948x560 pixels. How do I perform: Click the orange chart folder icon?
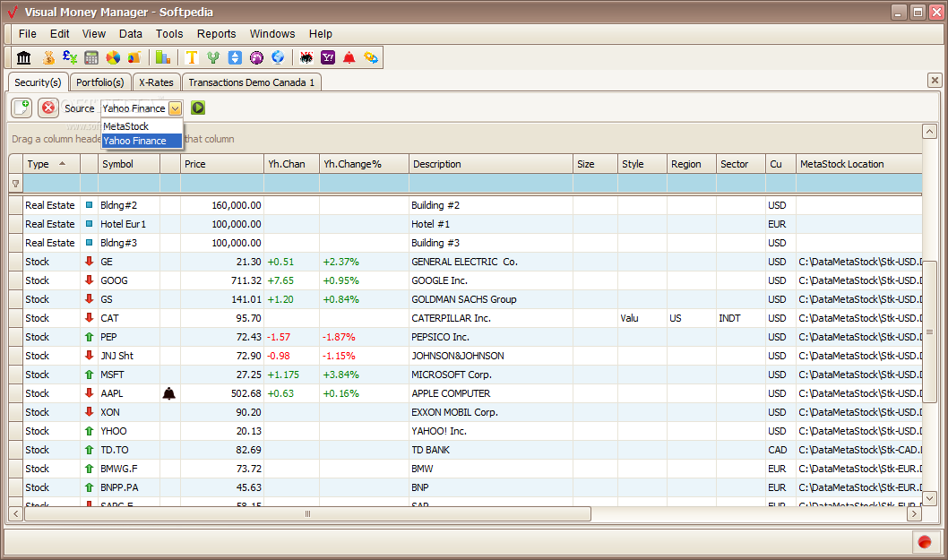tap(134, 57)
